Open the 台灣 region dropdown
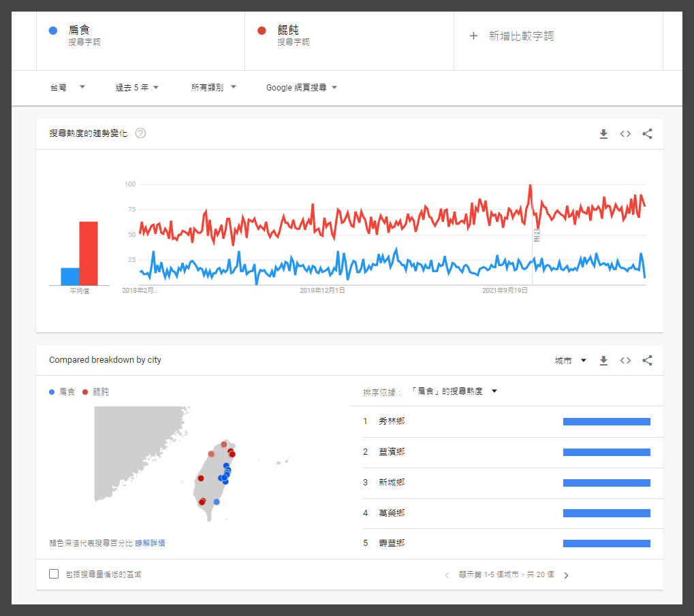694x616 pixels. pos(67,88)
